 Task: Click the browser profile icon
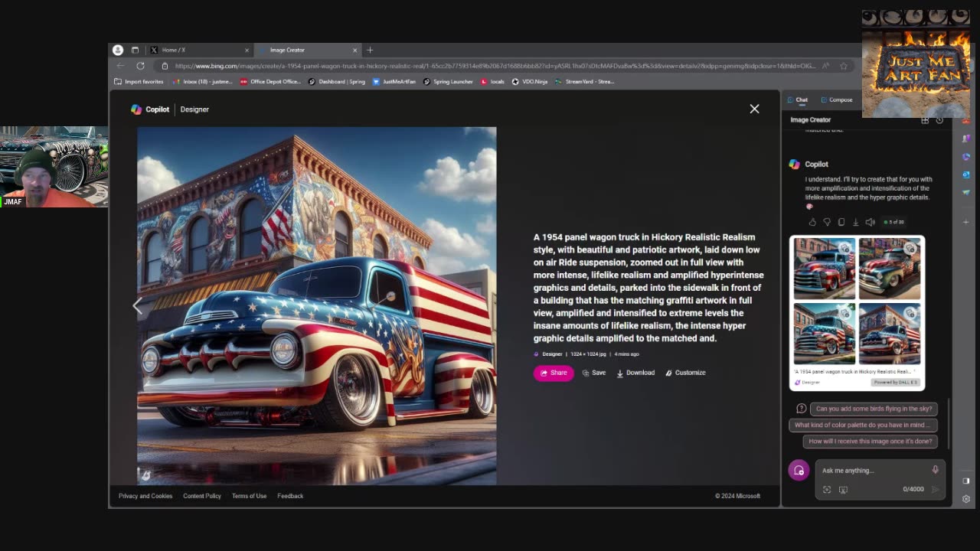[118, 50]
